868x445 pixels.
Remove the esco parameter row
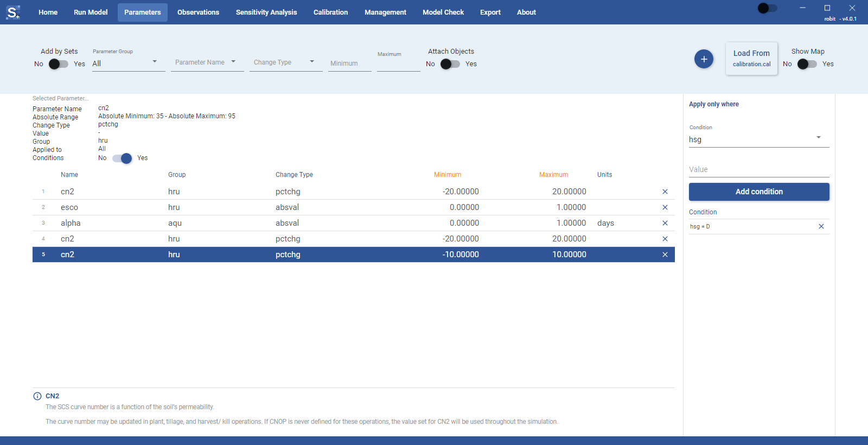pos(665,207)
